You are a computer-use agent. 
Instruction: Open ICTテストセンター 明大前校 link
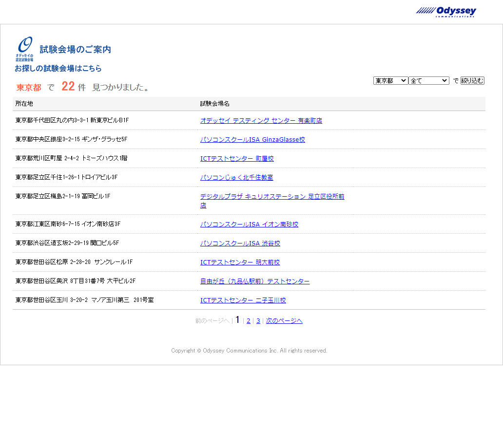[x=240, y=262]
